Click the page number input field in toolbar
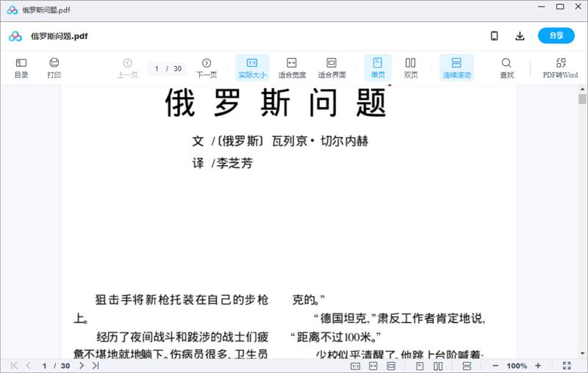Screen dimensions: 588x373 click(157, 68)
